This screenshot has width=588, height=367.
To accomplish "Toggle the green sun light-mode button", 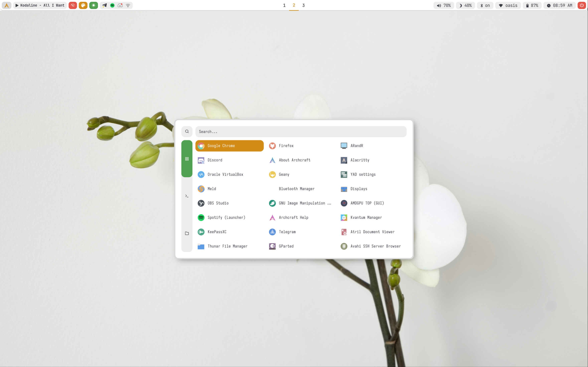I will point(93,5).
